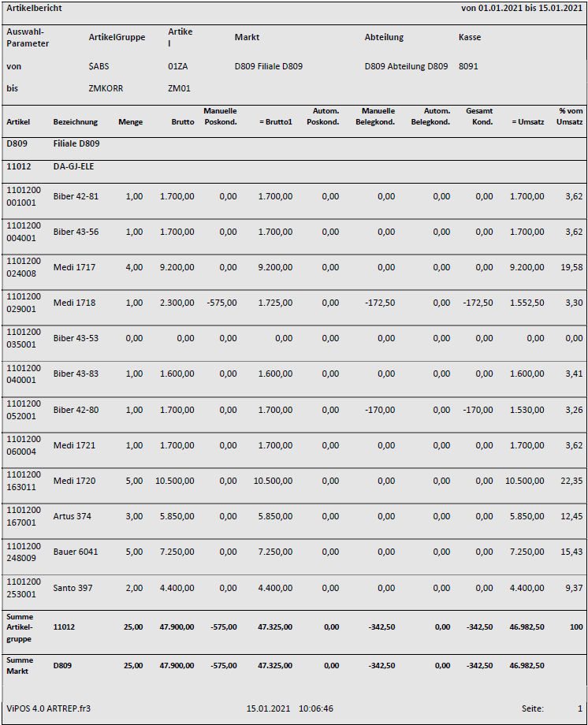
Task: Click the DA-GJ-ELE group name
Action: pos(73,167)
